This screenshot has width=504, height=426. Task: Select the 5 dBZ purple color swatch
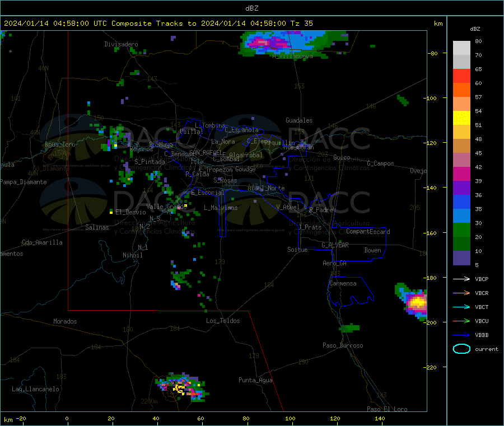[461, 258]
